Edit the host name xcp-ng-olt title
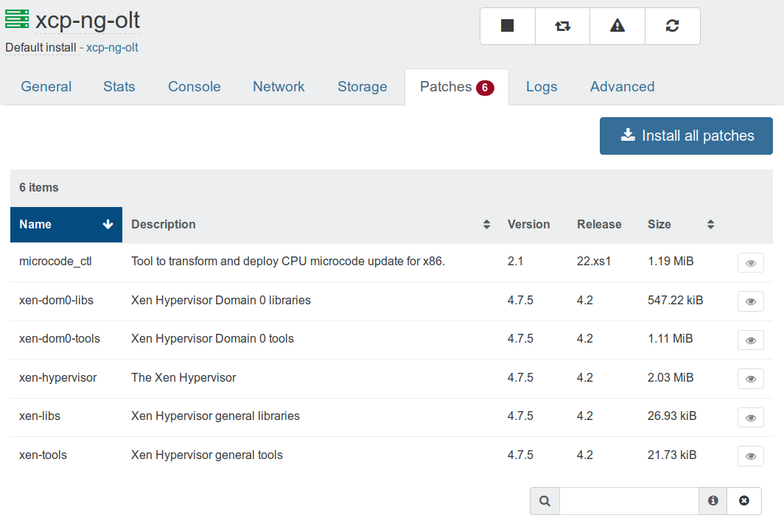The image size is (784, 532). 88,21
